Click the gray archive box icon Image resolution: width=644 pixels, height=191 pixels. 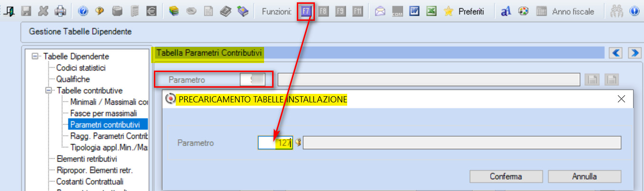(118, 10)
